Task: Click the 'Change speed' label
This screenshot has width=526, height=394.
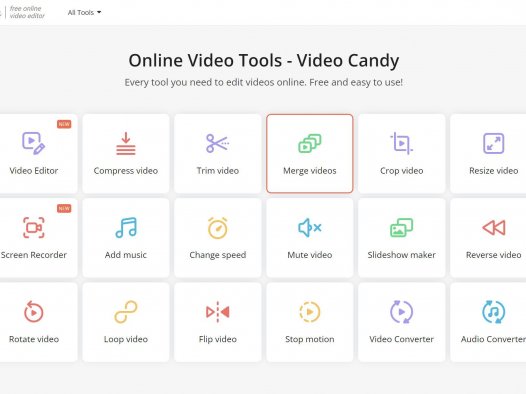Action: [217, 255]
